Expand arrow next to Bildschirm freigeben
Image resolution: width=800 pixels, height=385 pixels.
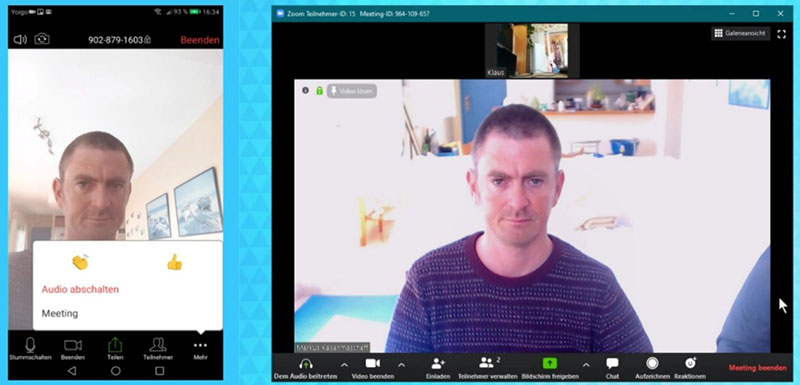point(586,365)
